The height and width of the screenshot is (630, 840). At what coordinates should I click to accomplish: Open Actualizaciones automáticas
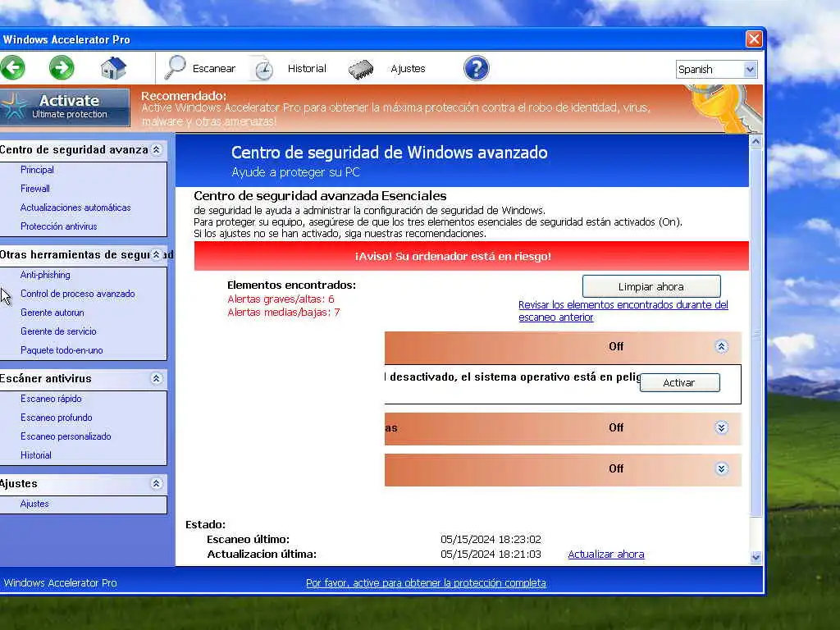pyautogui.click(x=75, y=208)
